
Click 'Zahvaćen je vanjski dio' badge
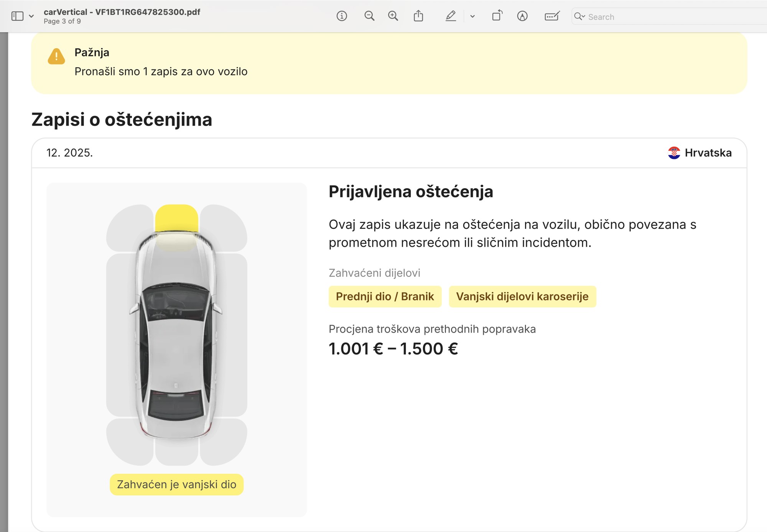point(176,484)
